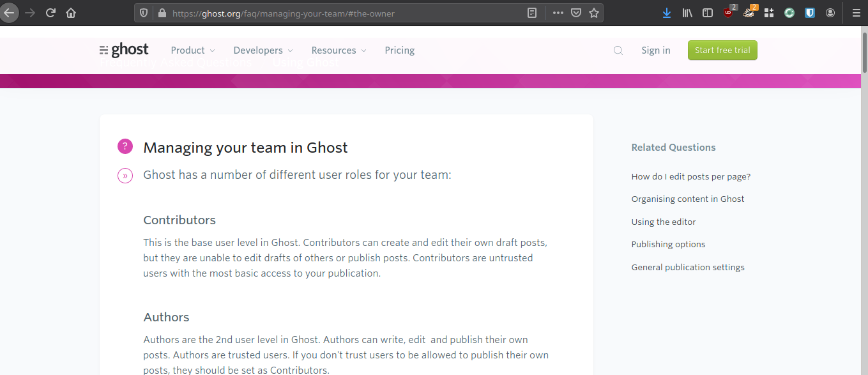The width and height of the screenshot is (868, 375).
Task: Bookmark this page with the star
Action: 594,13
